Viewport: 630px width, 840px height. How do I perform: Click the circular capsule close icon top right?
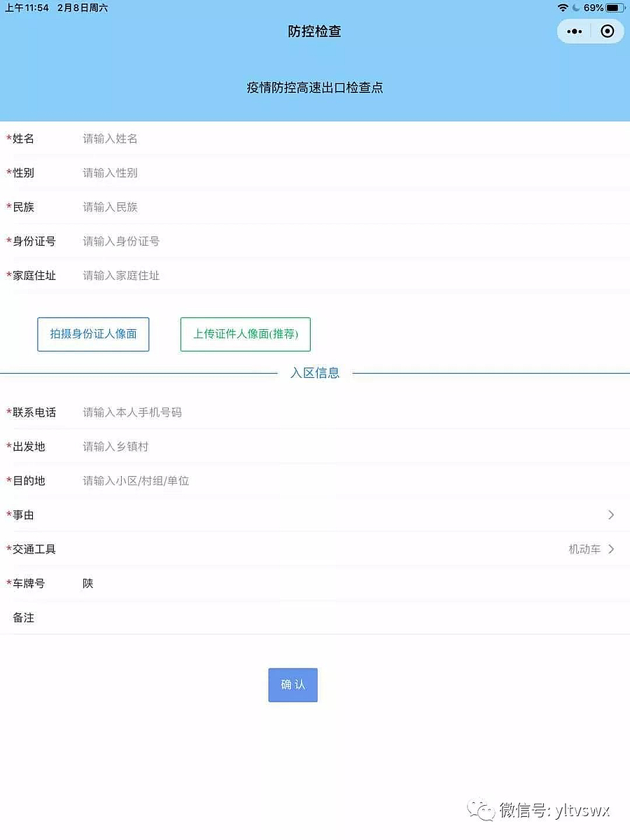click(x=607, y=31)
